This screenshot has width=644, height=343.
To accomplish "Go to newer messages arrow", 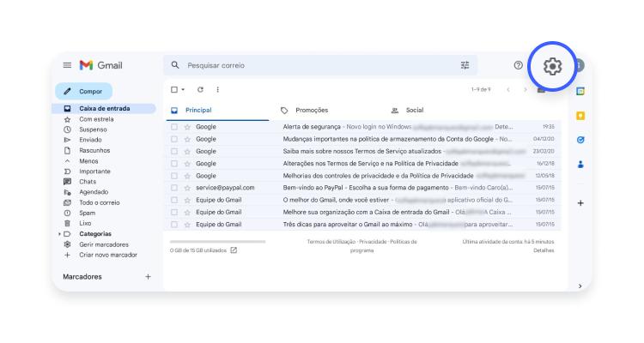I will 508,89.
